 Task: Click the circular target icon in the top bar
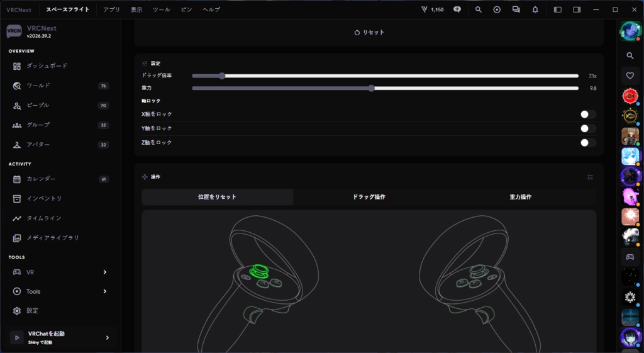coord(497,9)
